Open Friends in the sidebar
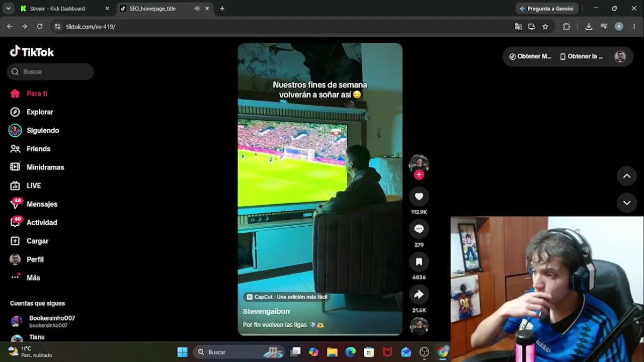This screenshot has width=644, height=362. click(x=31, y=149)
